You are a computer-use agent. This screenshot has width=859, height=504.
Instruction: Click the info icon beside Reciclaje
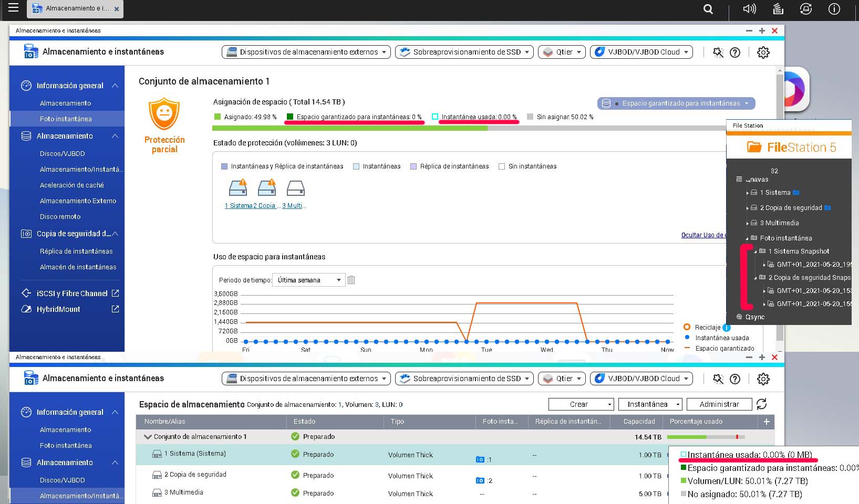point(727,328)
